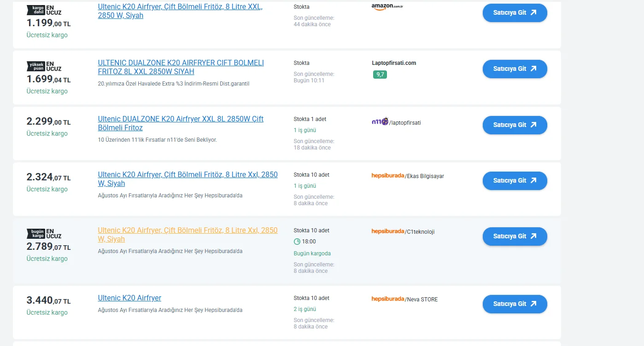Click the 2.789,07 TL price
644x346 pixels.
pos(48,247)
